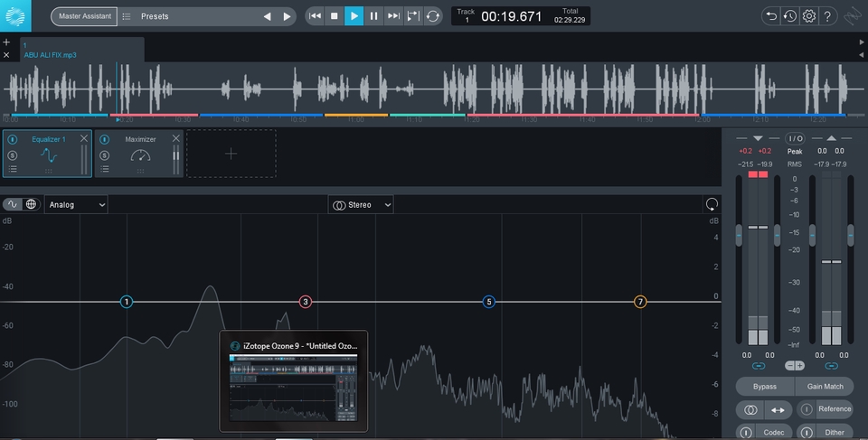This screenshot has height=440, width=868.
Task: Switch to the globe all-bands view
Action: [x=31, y=204]
